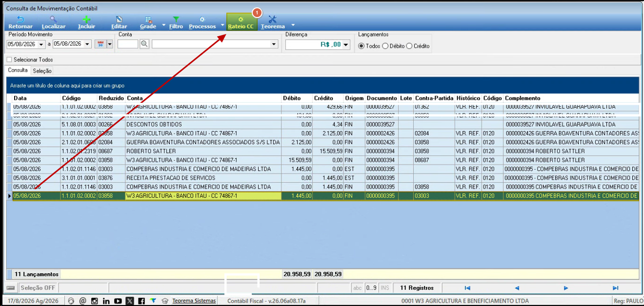Open the end date dropdown in Período Movimento
The image size is (644, 306).
87,44
